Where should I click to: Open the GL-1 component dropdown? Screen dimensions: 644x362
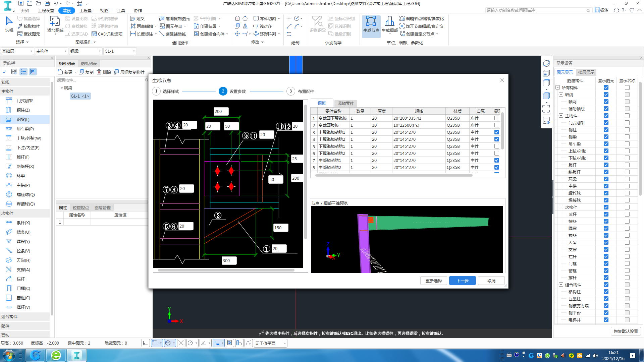(120, 51)
